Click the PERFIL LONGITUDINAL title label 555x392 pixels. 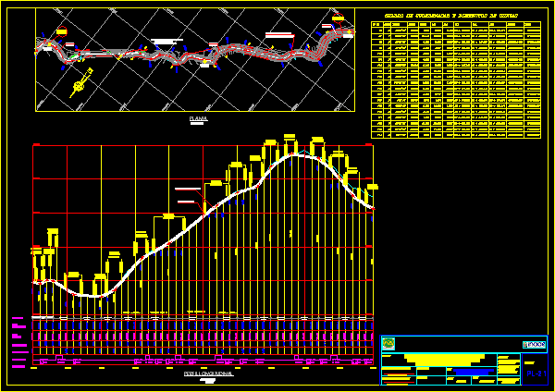(x=207, y=373)
